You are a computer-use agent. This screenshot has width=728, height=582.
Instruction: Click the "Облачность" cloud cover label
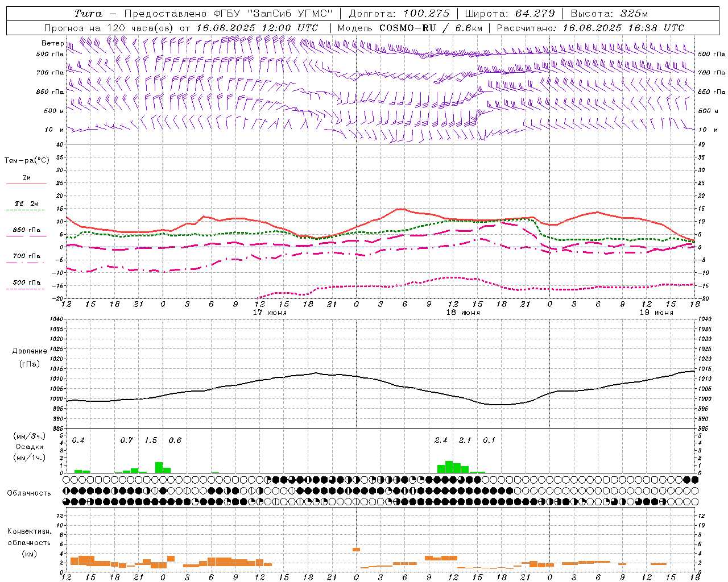pos(29,493)
